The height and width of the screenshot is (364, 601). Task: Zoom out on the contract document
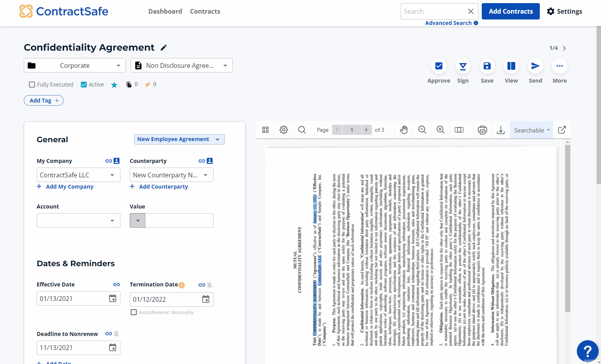[422, 130]
